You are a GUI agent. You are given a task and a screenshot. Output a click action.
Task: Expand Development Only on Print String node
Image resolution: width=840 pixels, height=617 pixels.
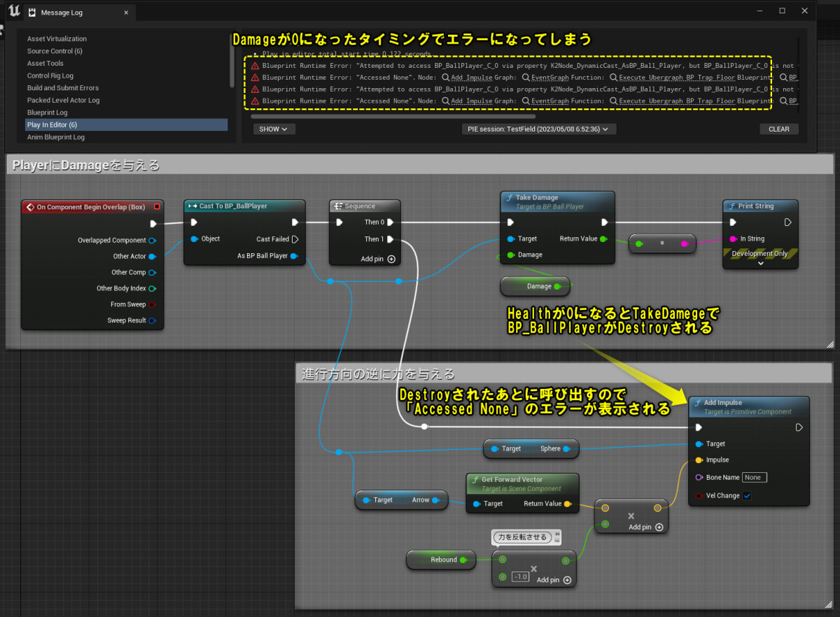pos(760,263)
